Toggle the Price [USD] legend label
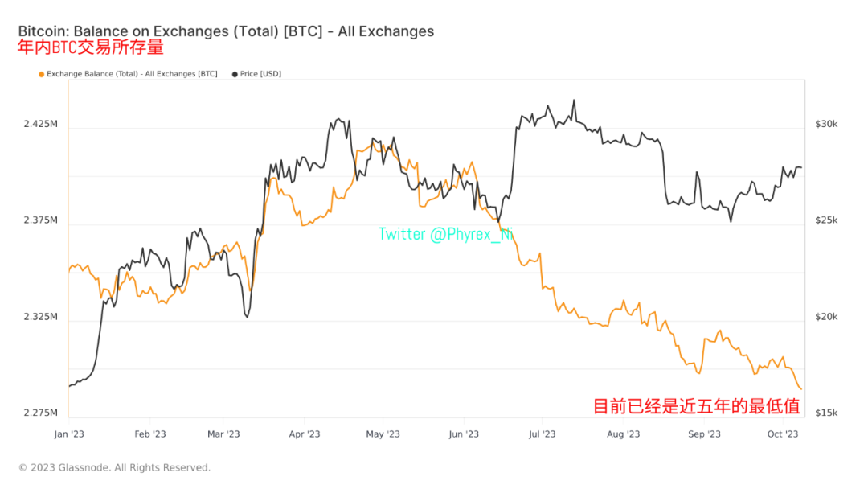Image resolution: width=868 pixels, height=489 pixels. 260,74
